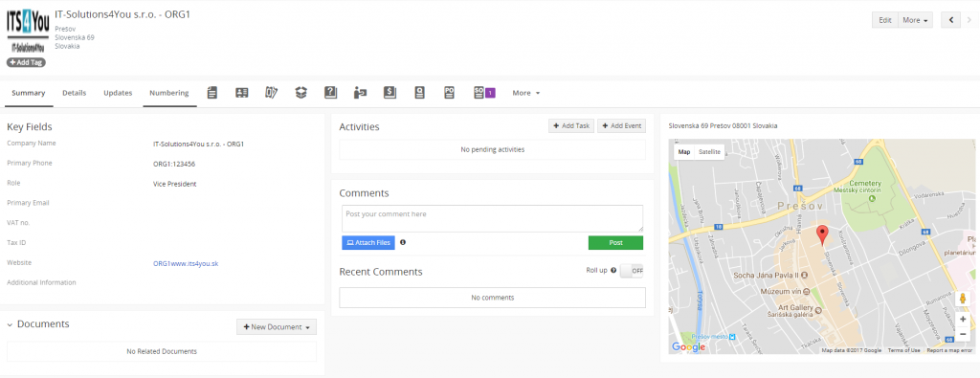Click the Attach Files button

368,242
